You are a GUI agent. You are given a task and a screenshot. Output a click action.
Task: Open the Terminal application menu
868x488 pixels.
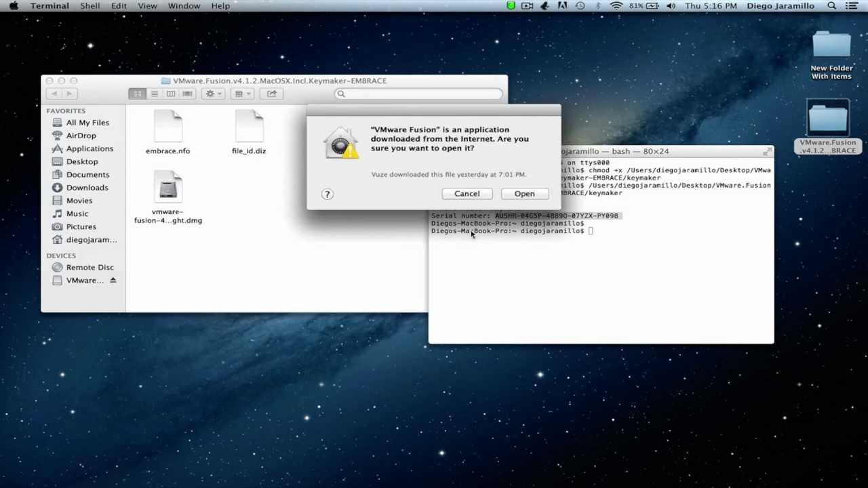click(x=50, y=6)
